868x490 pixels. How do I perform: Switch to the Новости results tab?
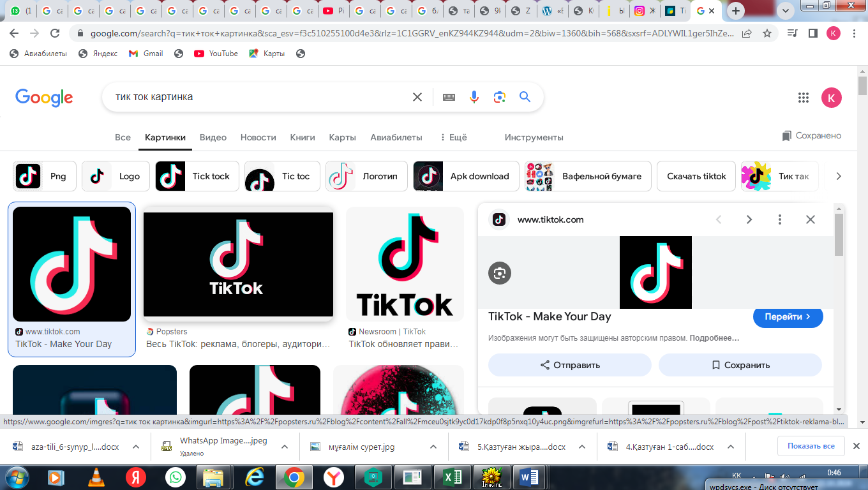tap(258, 137)
